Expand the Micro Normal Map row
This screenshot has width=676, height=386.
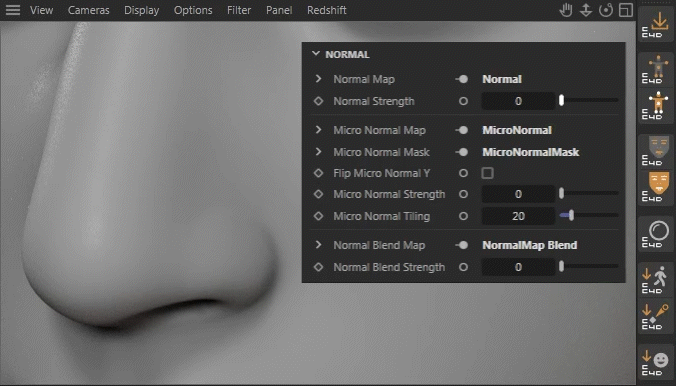(318, 129)
